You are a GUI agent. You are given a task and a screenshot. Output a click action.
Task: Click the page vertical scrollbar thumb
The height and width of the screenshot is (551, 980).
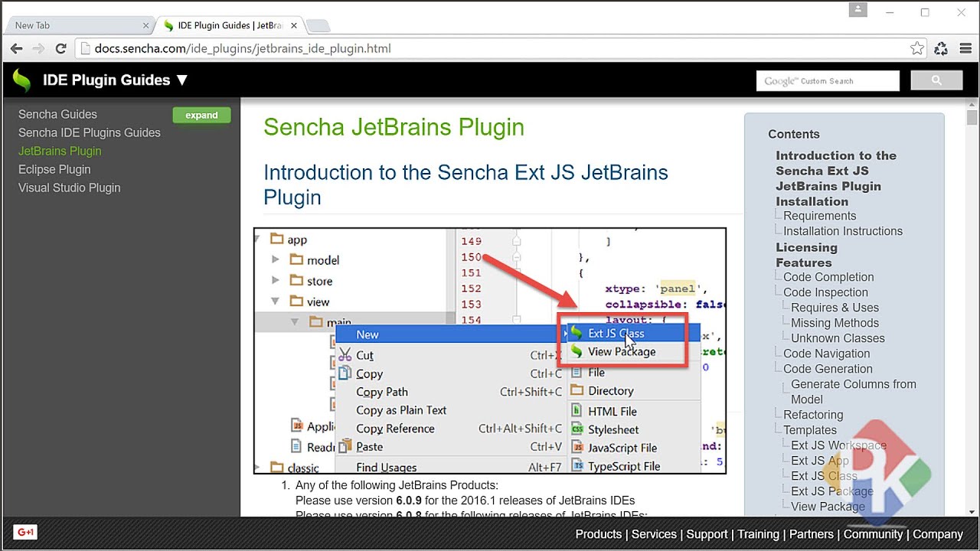972,118
